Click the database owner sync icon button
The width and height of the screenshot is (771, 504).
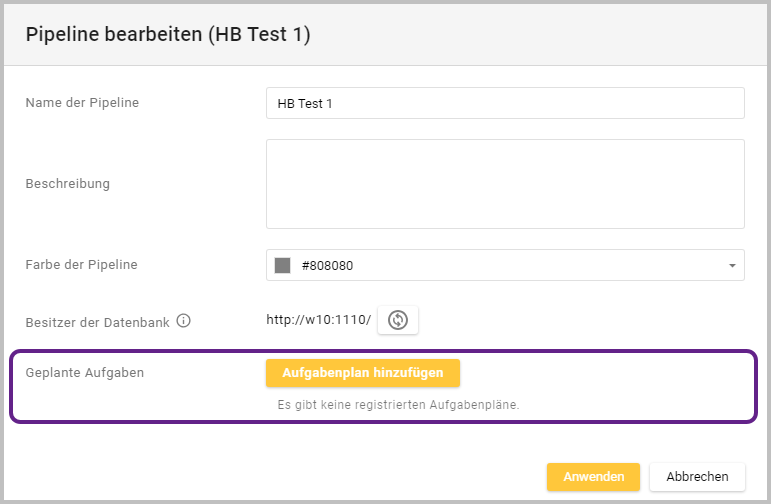coord(397,320)
